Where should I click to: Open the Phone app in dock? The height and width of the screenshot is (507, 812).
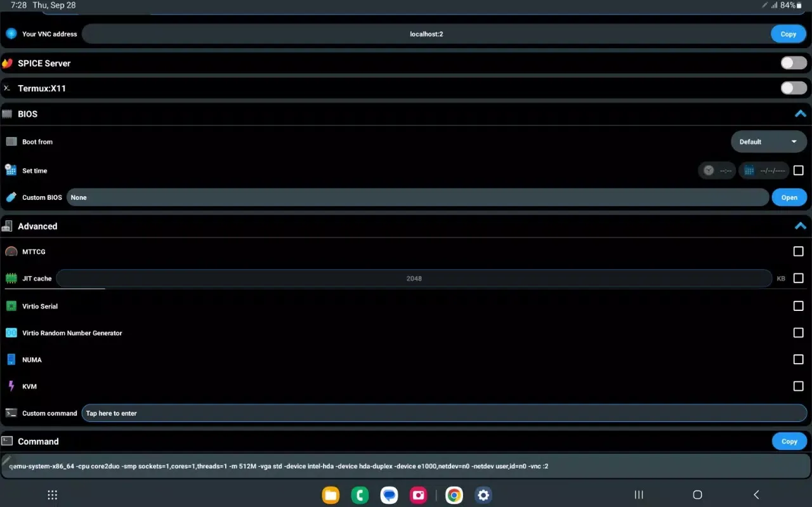tap(360, 495)
